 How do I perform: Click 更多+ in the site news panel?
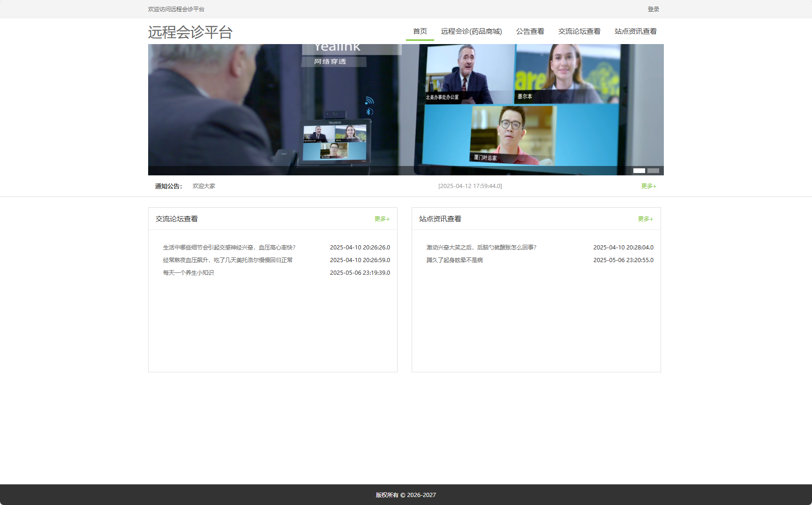click(645, 219)
